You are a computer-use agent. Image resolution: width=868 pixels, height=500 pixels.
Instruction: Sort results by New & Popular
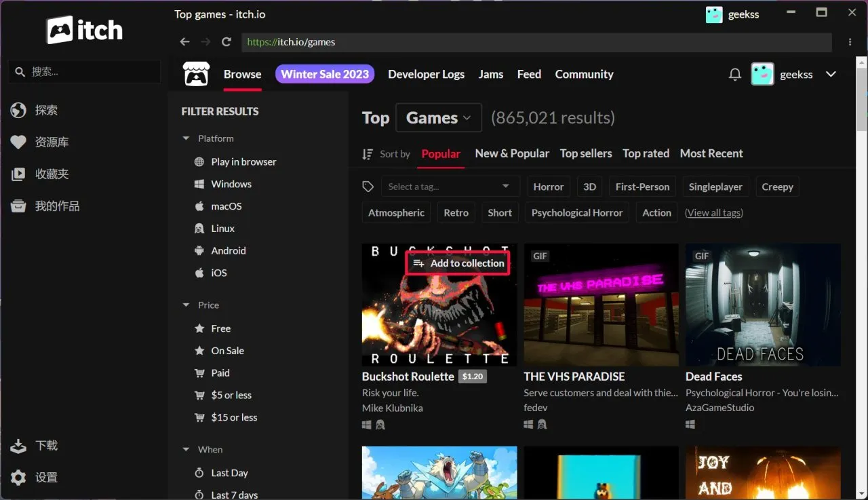pyautogui.click(x=512, y=154)
